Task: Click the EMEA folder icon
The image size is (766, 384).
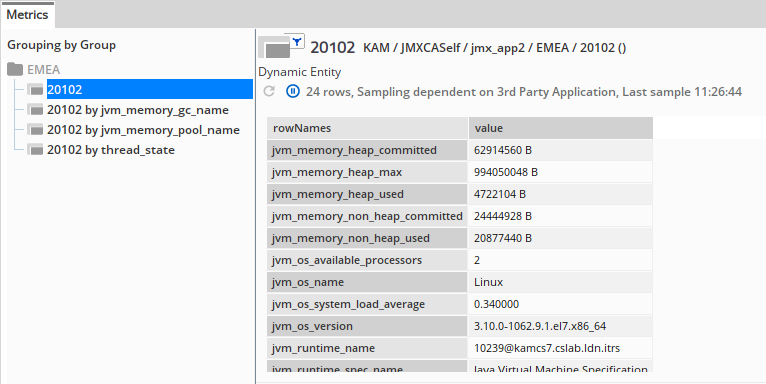Action: click(x=15, y=69)
